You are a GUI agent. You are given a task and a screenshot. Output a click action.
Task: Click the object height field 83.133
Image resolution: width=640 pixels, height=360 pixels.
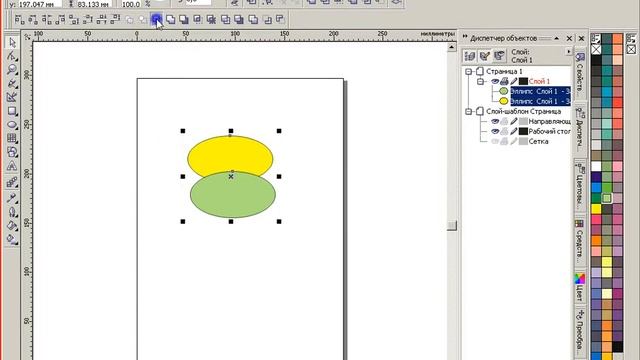click(93, 4)
